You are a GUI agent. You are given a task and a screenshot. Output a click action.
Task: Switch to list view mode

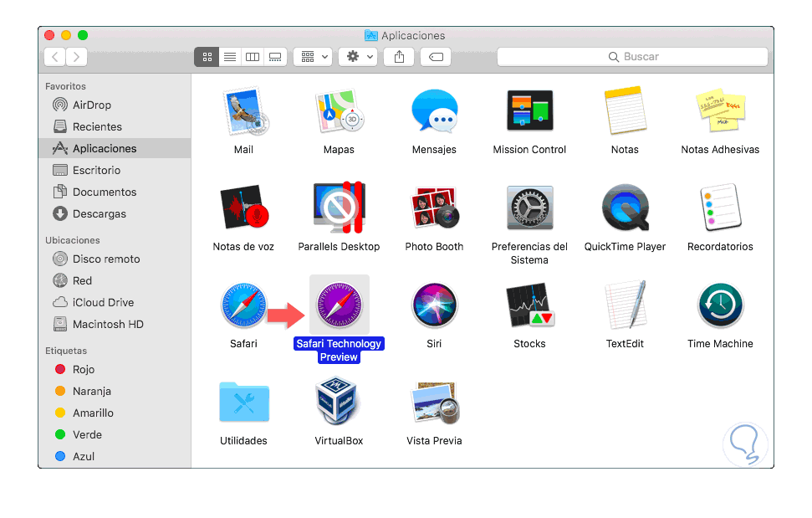click(x=230, y=57)
